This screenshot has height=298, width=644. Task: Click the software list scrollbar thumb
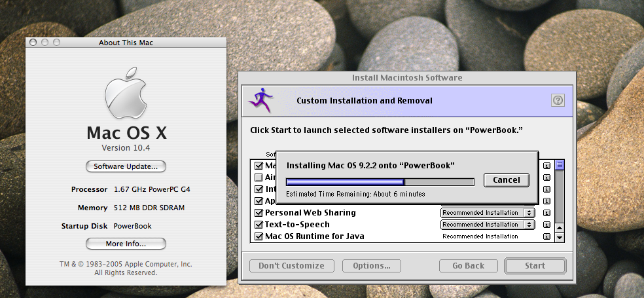point(560,165)
